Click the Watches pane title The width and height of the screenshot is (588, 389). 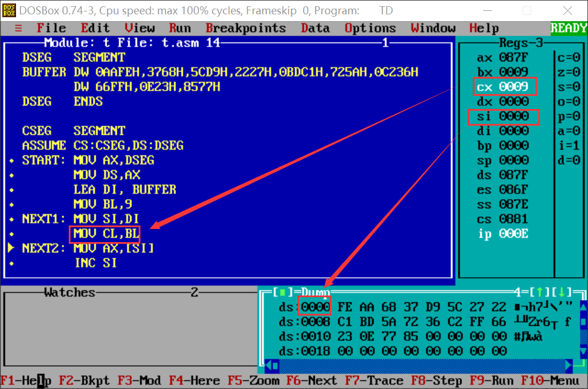click(69, 292)
